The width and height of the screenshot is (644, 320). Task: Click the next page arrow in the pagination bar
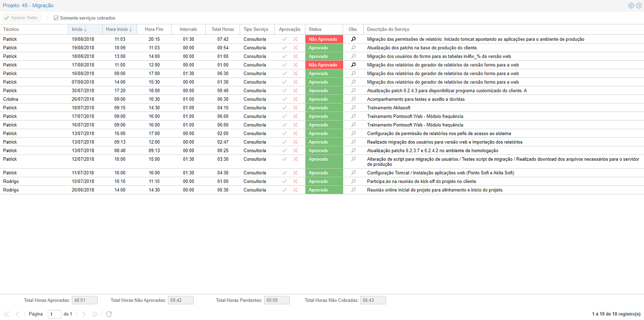point(84,314)
